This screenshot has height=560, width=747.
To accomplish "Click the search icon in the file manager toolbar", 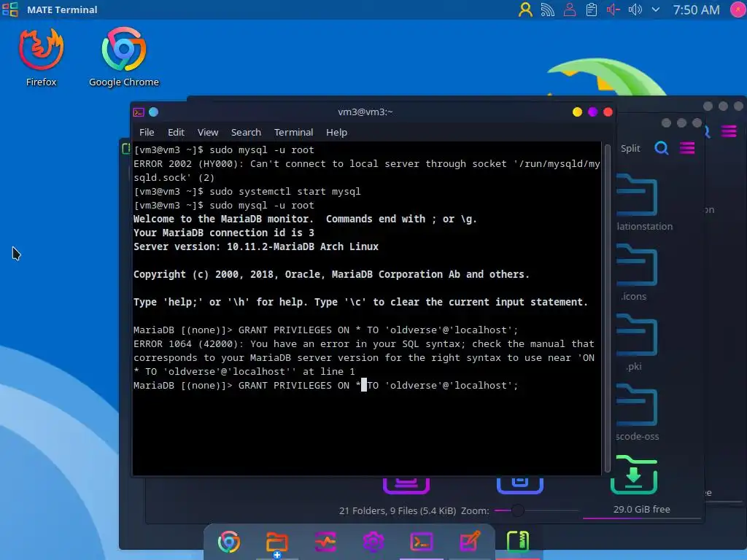I will (661, 149).
